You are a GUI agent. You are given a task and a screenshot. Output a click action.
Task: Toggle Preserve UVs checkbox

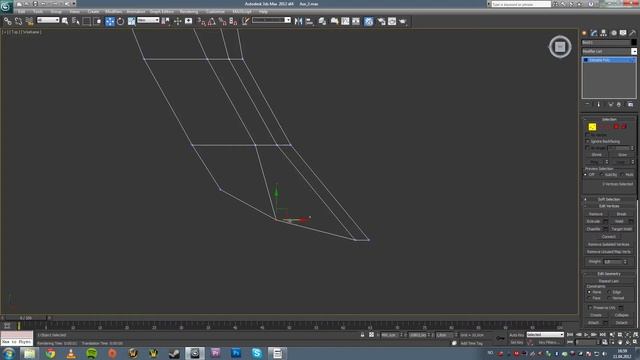click(590, 308)
